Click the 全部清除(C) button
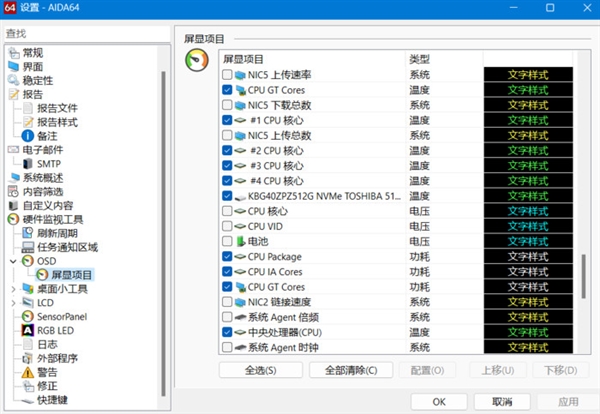 pos(351,370)
